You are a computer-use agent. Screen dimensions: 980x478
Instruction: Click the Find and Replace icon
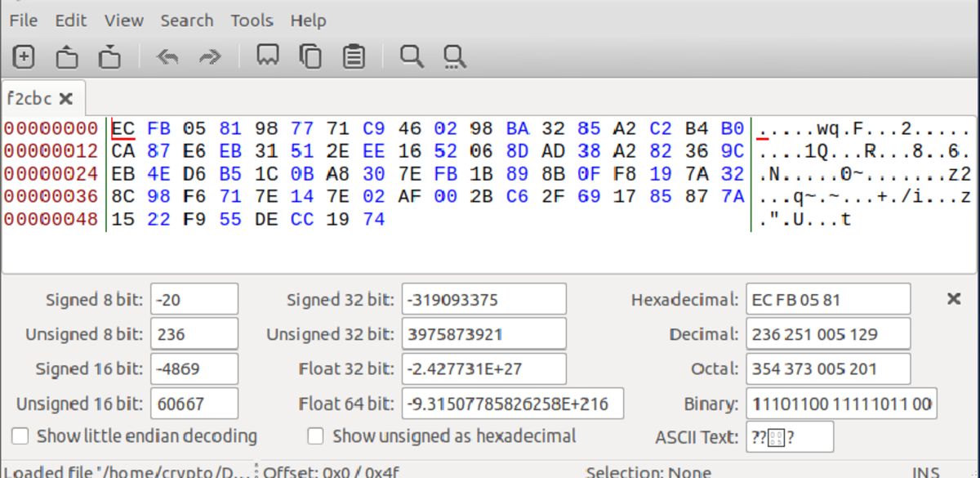tap(454, 56)
